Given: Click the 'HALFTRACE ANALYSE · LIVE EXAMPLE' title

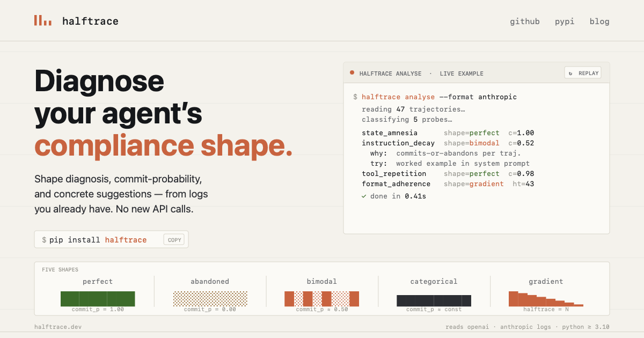Looking at the screenshot, I should tap(421, 74).
